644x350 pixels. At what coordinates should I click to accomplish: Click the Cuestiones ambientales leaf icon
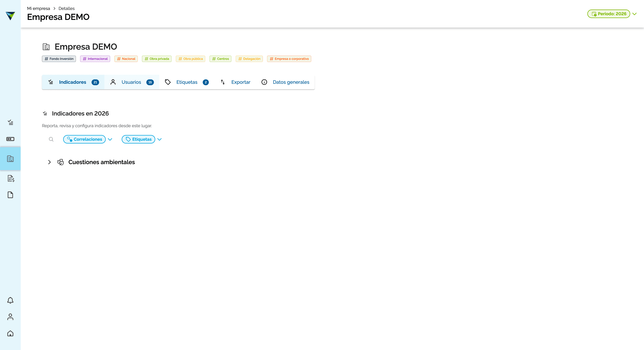click(61, 162)
